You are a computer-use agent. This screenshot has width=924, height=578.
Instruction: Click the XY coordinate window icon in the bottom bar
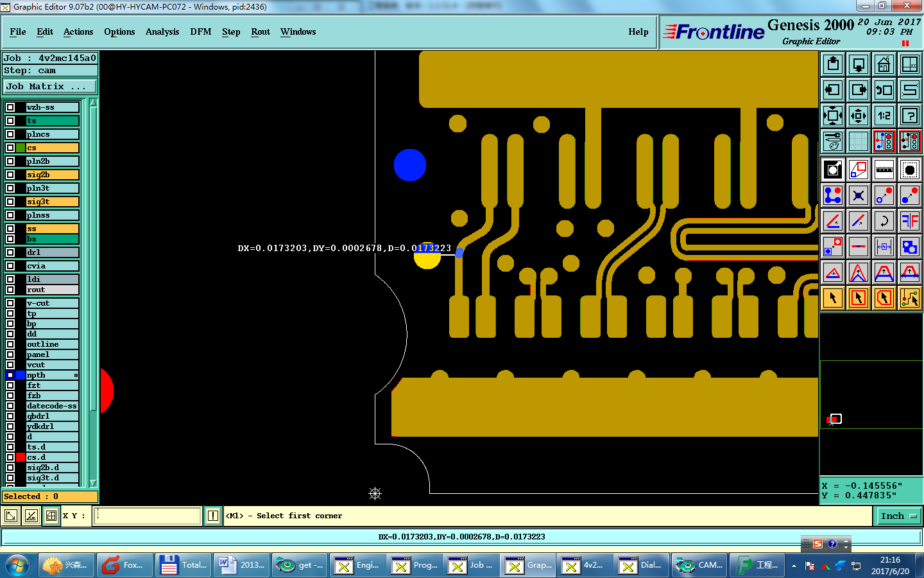51,516
